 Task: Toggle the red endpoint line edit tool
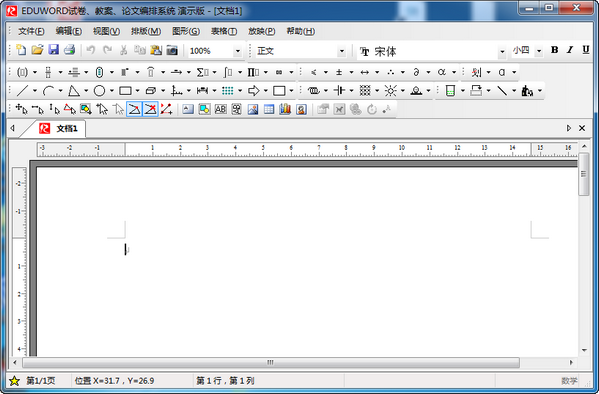click(166, 109)
